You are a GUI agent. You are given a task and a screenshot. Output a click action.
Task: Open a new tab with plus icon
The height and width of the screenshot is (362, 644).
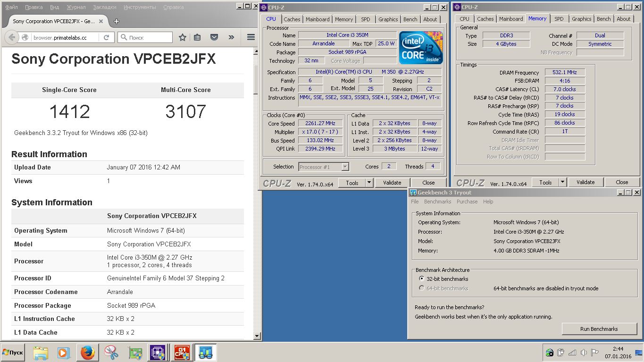117,21
